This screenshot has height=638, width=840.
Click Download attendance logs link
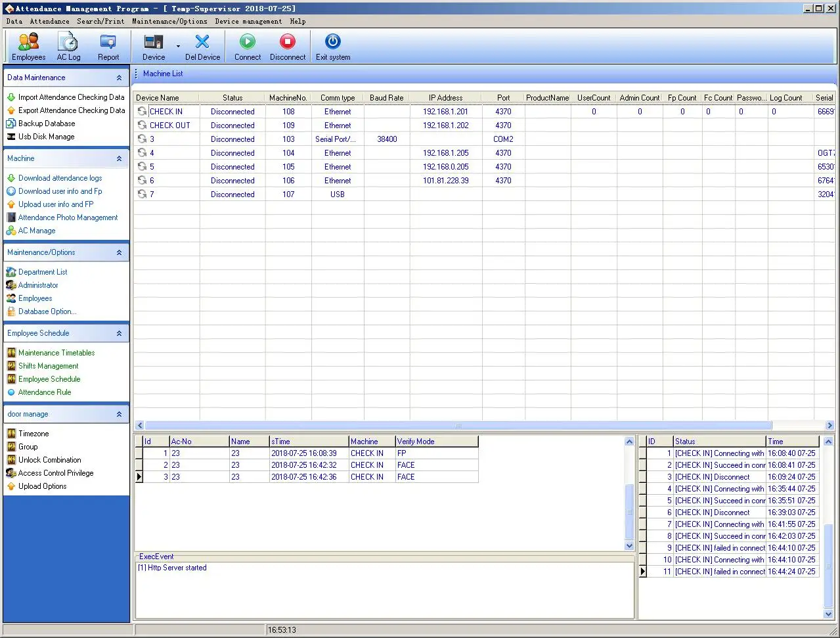(x=60, y=178)
